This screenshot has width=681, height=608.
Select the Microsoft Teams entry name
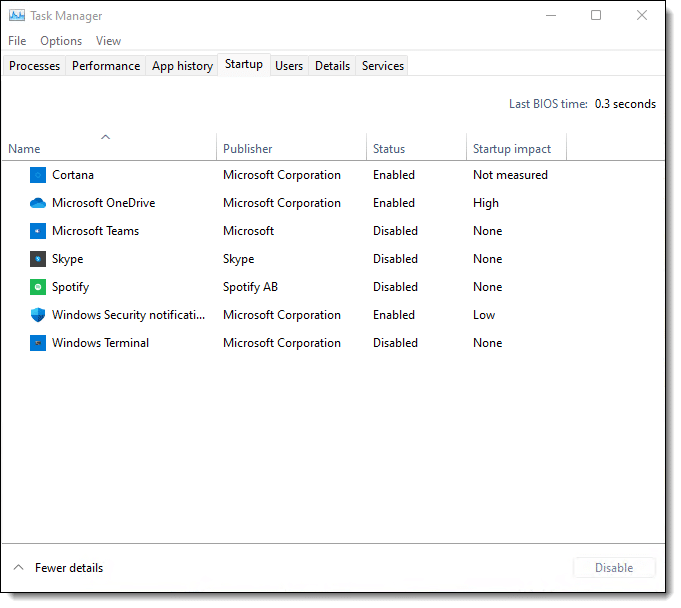coord(96,231)
